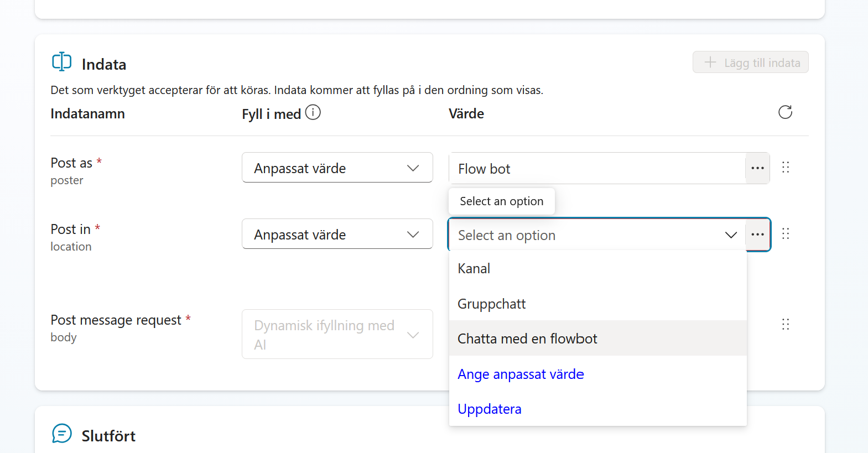The width and height of the screenshot is (868, 453).
Task: Click the Slutfört section icon
Action: pos(62,434)
